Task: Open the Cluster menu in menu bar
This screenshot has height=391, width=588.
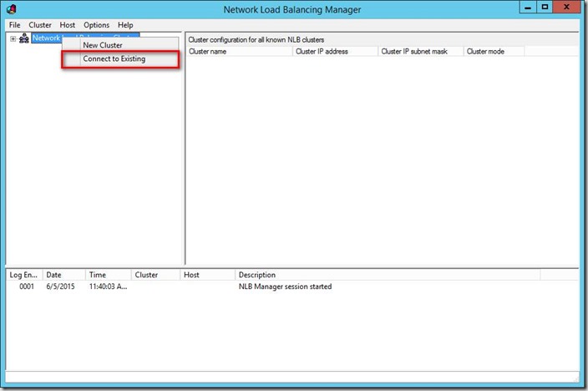Action: 40,25
